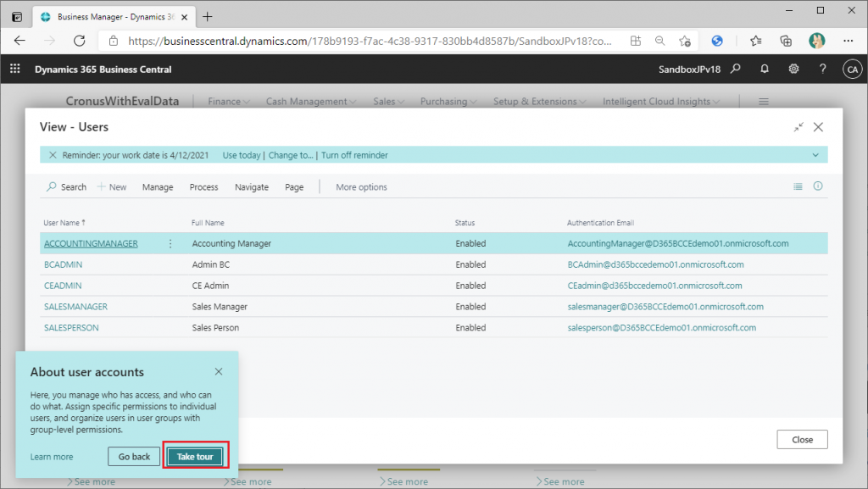This screenshot has height=489, width=868.
Task: Click the Search action in the Users list
Action: pos(66,187)
